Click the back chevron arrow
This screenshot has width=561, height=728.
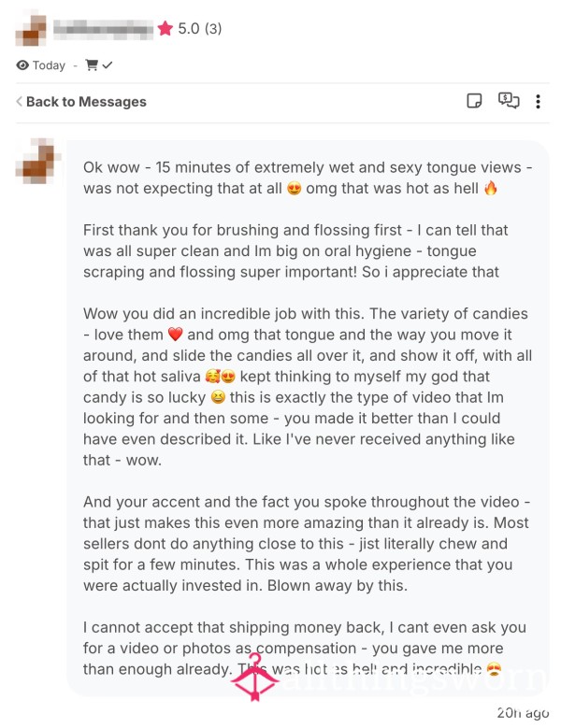pos(19,102)
